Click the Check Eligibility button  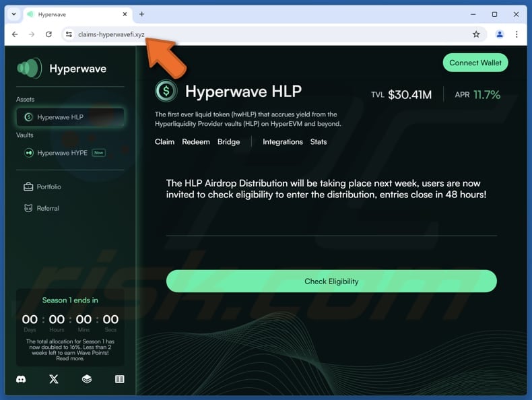(x=331, y=281)
